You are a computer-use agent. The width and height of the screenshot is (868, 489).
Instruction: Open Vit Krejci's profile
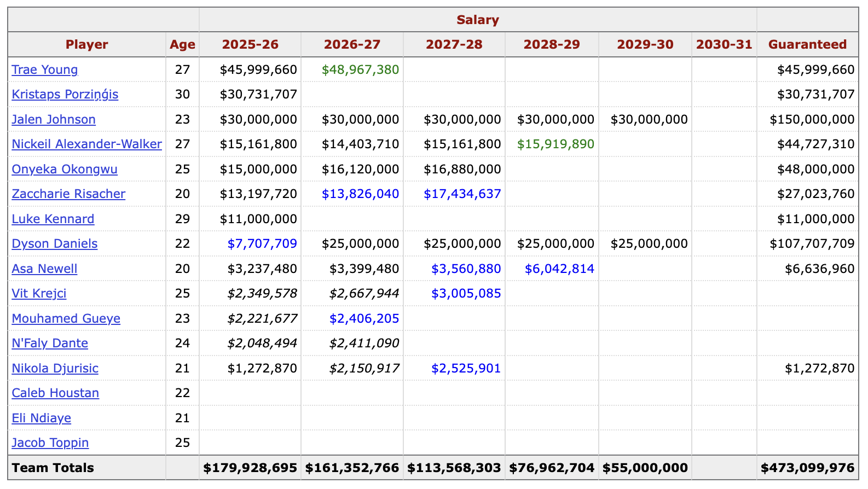[39, 293]
